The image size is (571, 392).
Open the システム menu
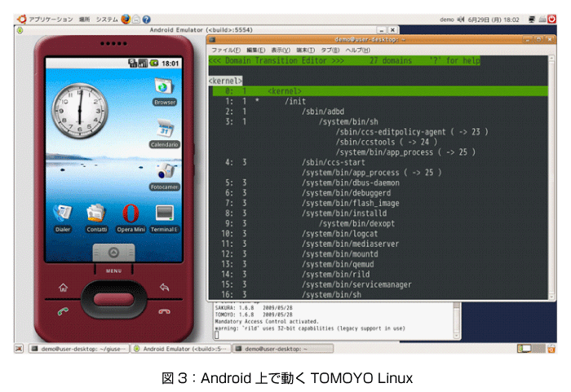(107, 20)
